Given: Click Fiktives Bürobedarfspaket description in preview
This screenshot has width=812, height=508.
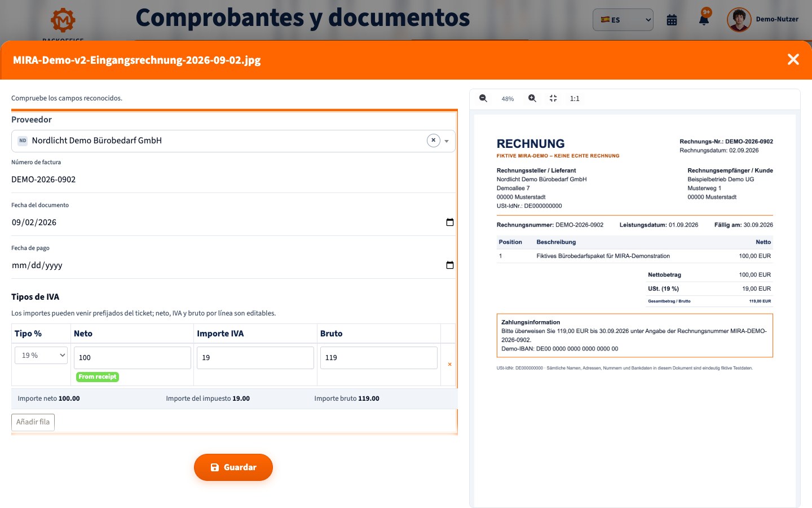Looking at the screenshot, I should coord(603,256).
